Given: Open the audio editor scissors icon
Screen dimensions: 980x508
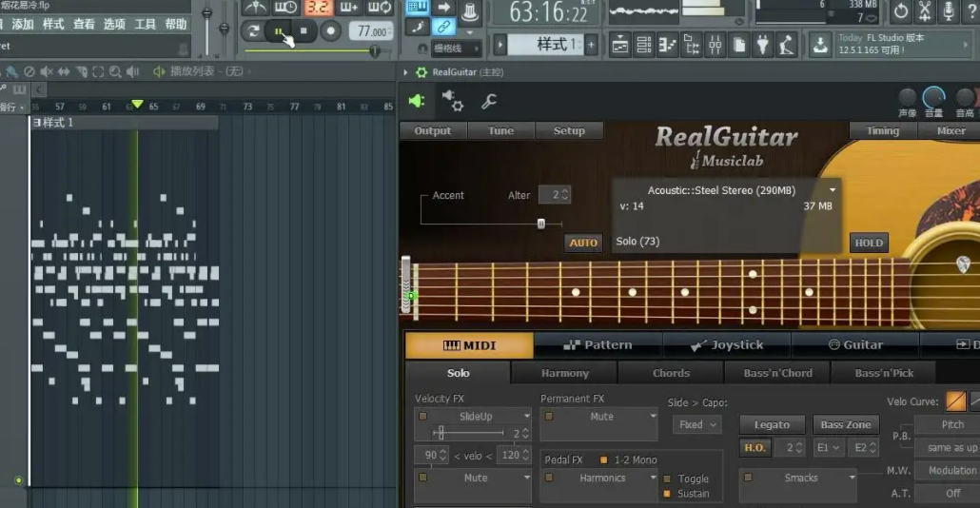Looking at the screenshot, I should (x=925, y=10).
